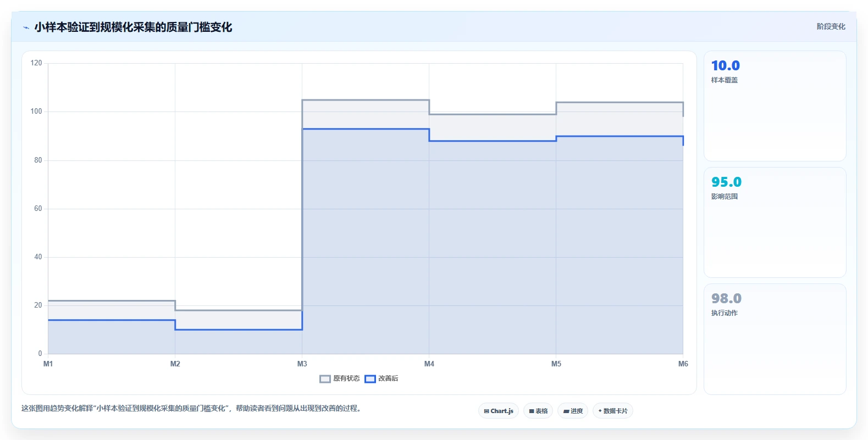Click the 进度 tag icon
This screenshot has height=440, width=868.
566,411
